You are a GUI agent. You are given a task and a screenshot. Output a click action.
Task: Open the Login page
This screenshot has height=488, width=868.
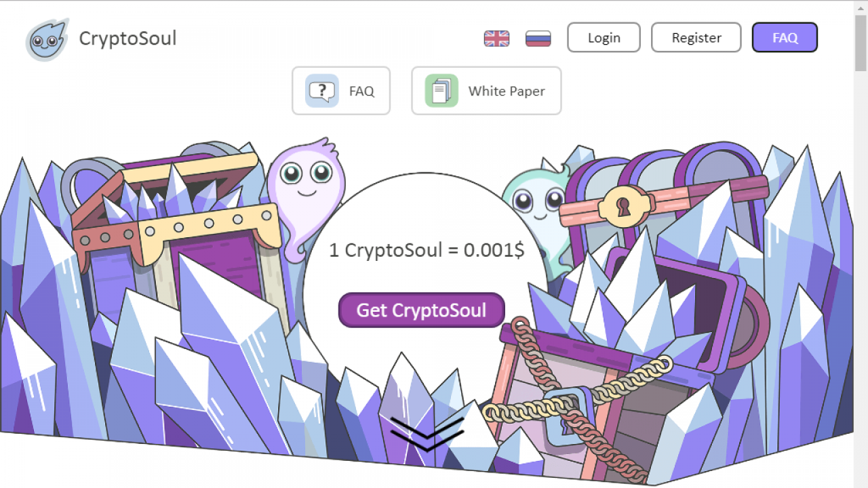tap(604, 37)
